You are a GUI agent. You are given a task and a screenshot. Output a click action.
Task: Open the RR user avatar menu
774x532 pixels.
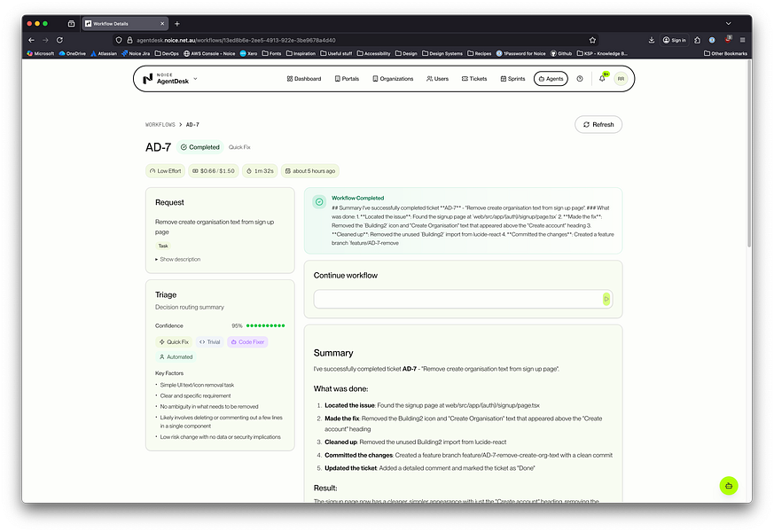click(x=621, y=79)
